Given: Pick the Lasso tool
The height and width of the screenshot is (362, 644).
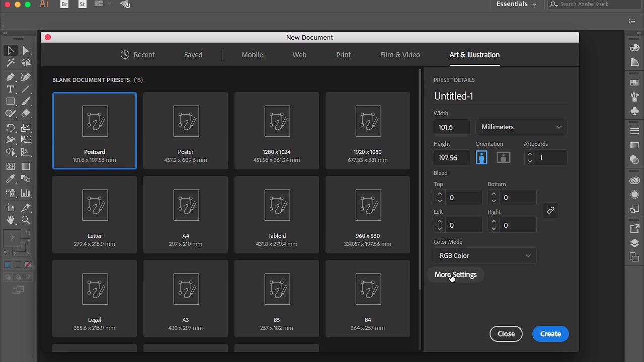Looking at the screenshot, I should pos(26,63).
